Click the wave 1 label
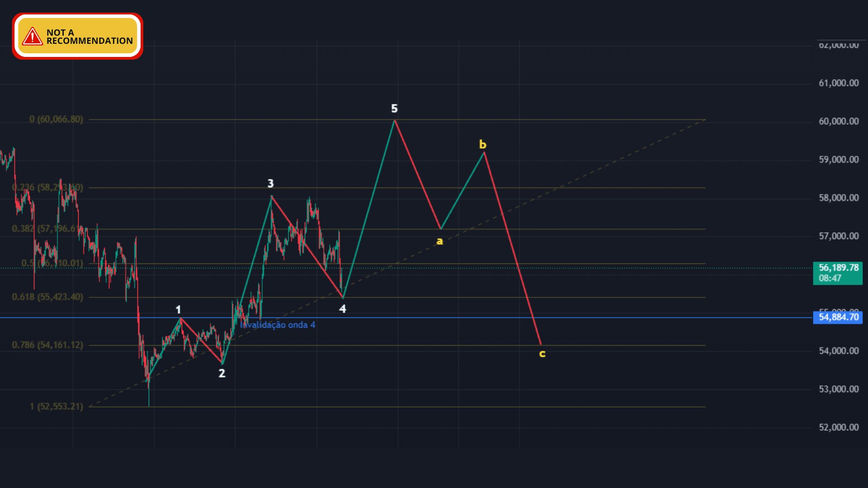The width and height of the screenshot is (868, 488). (178, 310)
